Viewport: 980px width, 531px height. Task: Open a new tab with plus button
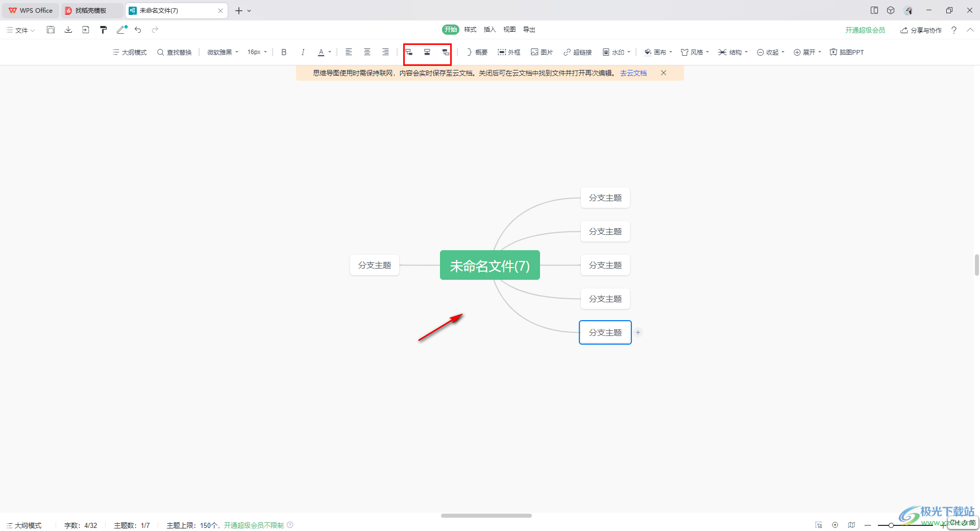pos(238,10)
